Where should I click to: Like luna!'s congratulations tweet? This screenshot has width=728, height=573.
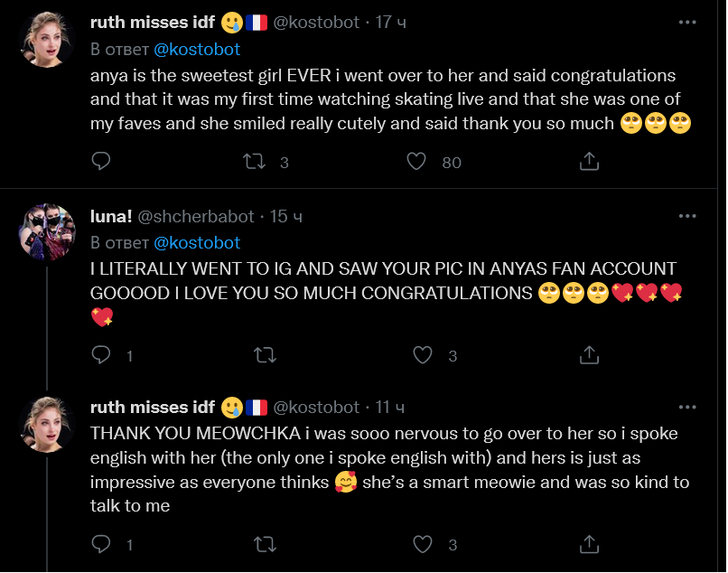coord(423,355)
